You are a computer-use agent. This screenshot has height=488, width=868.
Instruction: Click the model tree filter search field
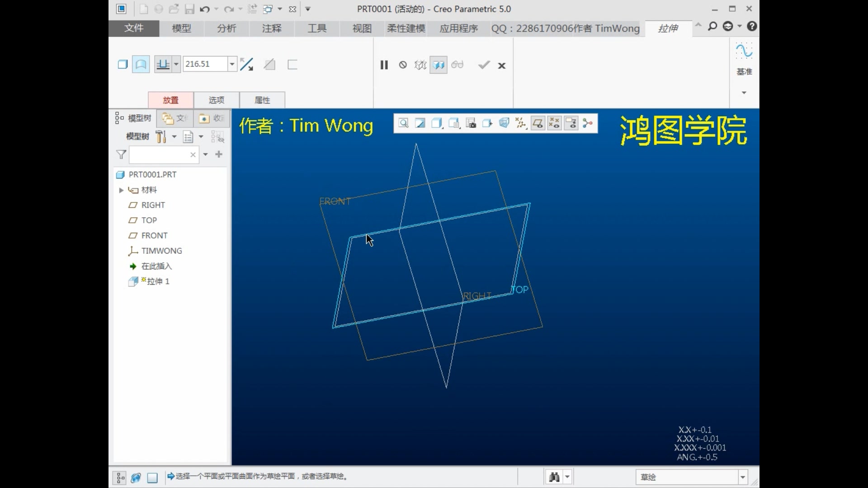pyautogui.click(x=159, y=155)
